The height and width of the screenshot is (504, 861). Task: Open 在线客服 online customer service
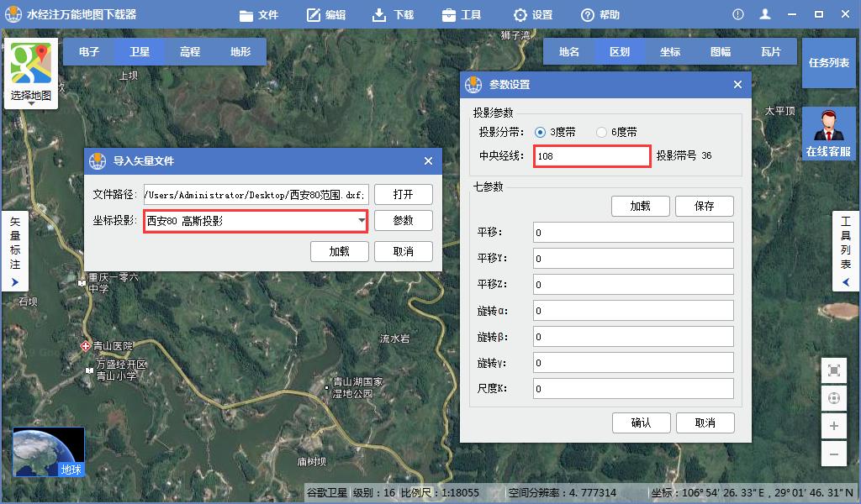point(829,133)
